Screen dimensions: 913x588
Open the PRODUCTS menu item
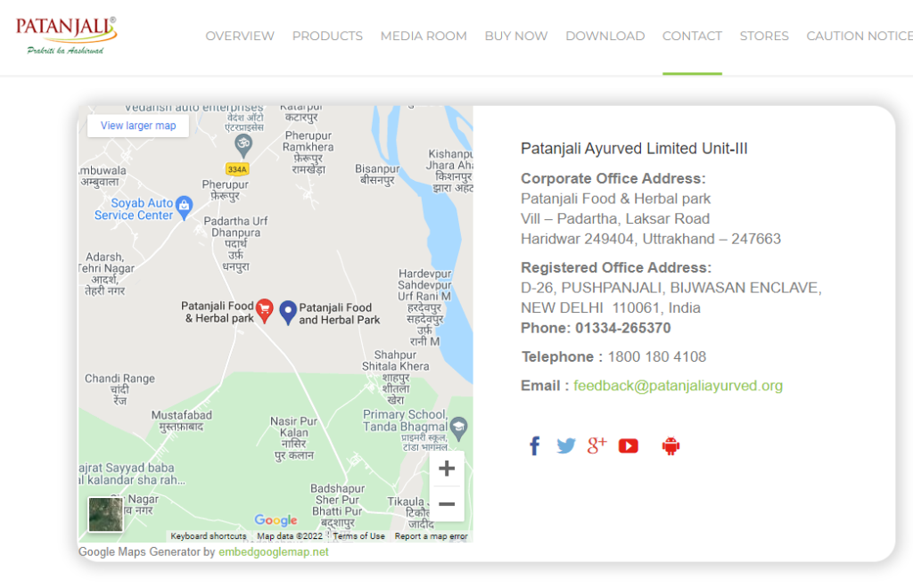tap(327, 36)
